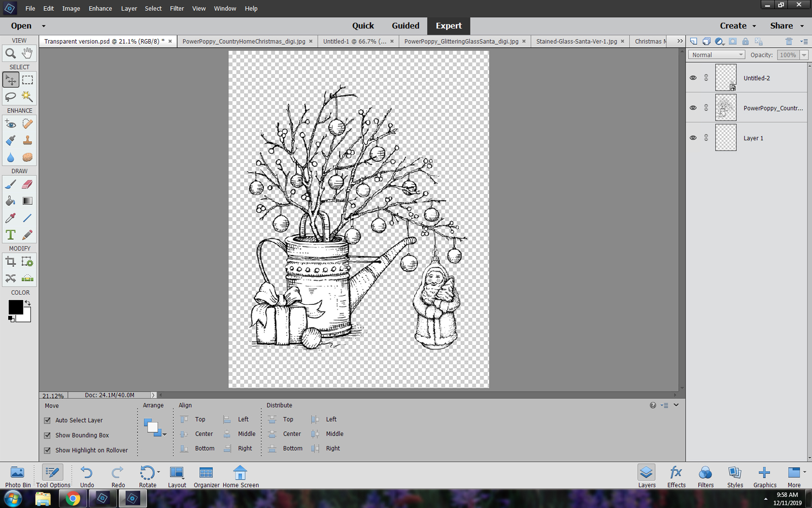The height and width of the screenshot is (508, 812).
Task: Collapse the Tool Options panel
Action: click(676, 405)
